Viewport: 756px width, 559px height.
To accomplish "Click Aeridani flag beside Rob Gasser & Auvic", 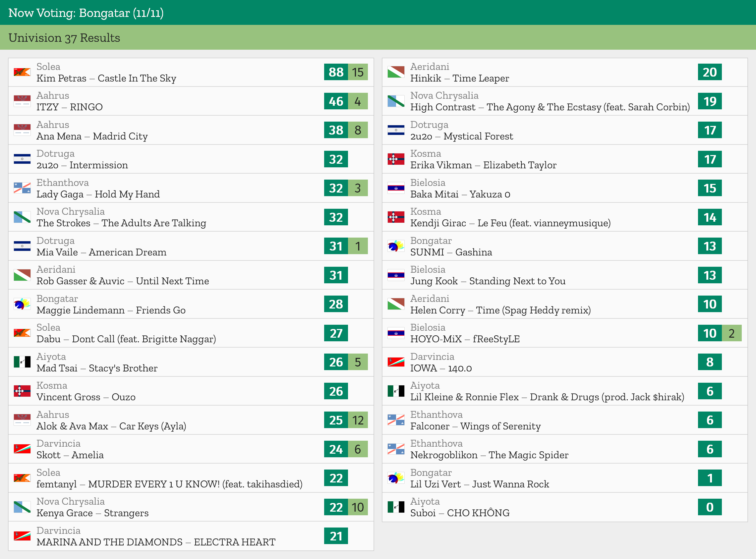I will tap(22, 275).
